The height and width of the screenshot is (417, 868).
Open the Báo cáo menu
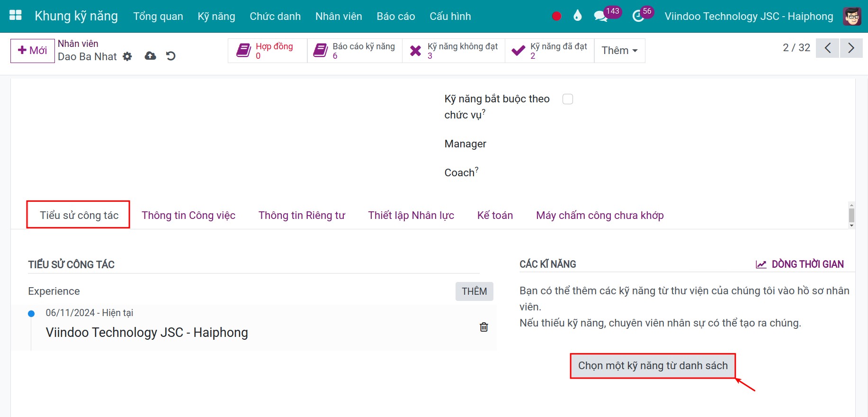(x=396, y=17)
